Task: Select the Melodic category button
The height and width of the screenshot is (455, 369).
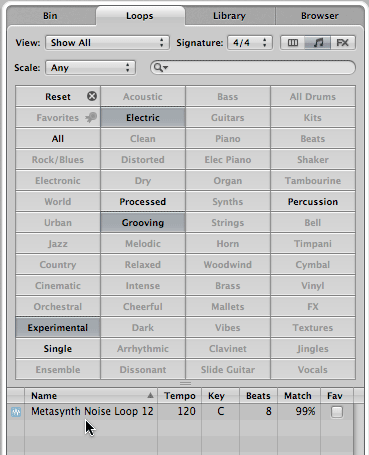Action: pyautogui.click(x=143, y=243)
